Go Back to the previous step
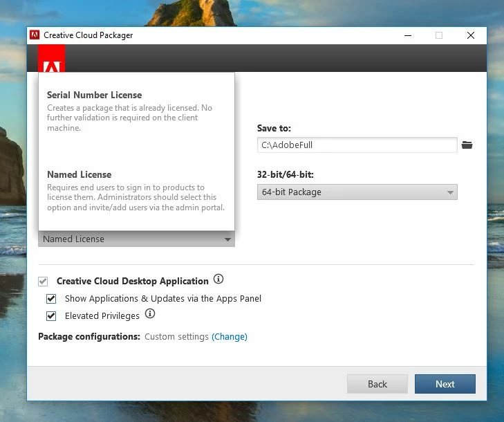The image size is (504, 422). (x=377, y=384)
